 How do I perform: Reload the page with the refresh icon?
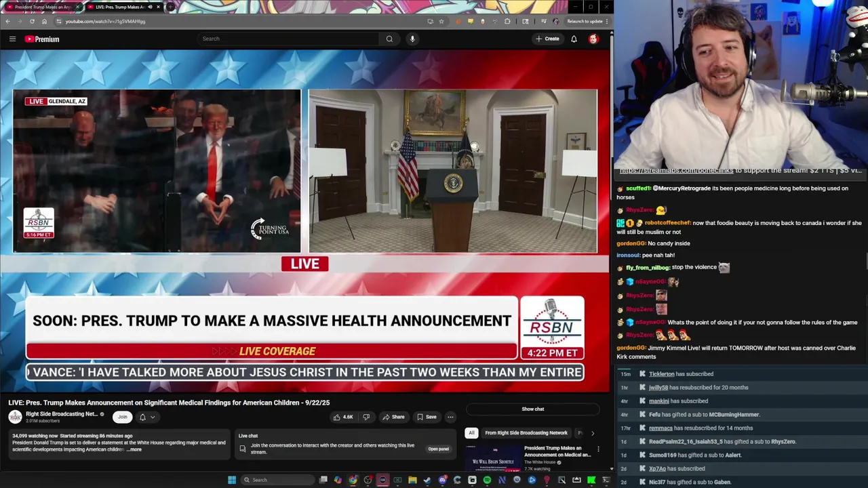pos(32,21)
